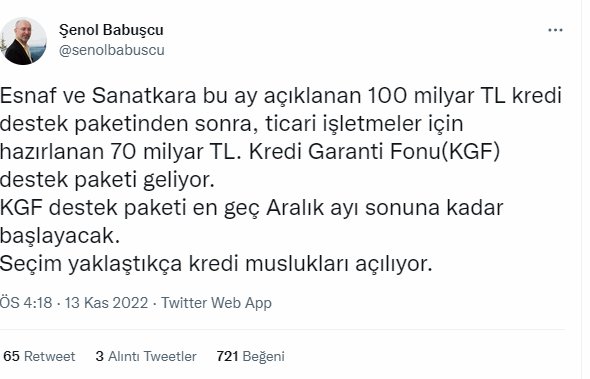The height and width of the screenshot is (379, 590).
Task: Click the "70 milyar TL" amount in the tweet
Action: [175, 152]
